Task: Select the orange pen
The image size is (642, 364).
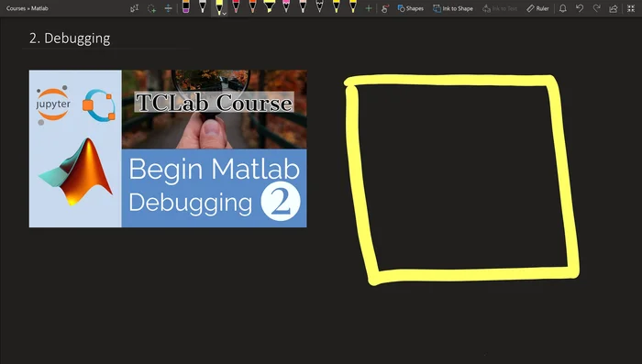Action: pyautogui.click(x=252, y=7)
